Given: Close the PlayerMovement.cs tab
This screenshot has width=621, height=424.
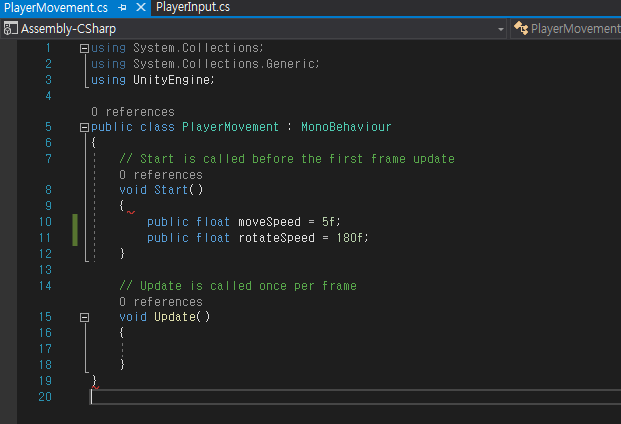Looking at the screenshot, I should 141,7.
